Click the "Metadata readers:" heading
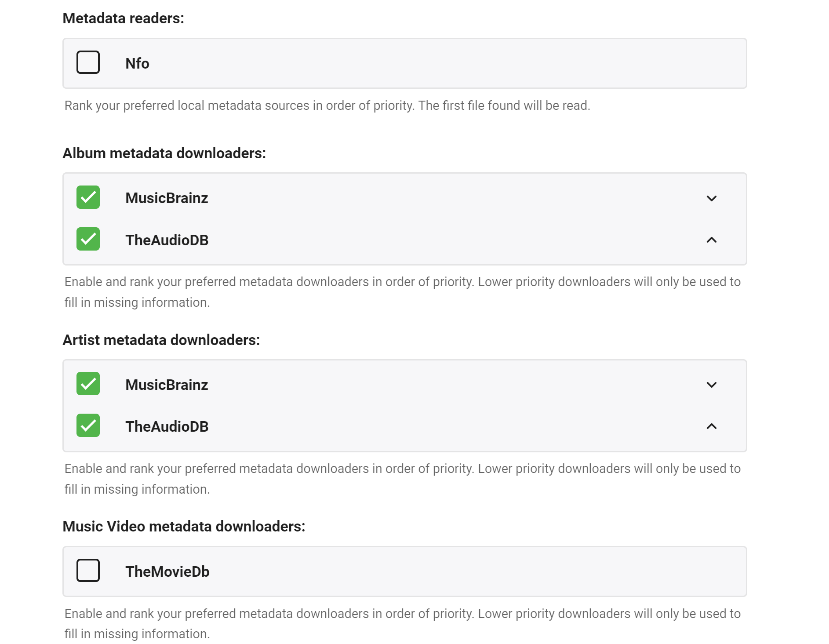 coord(123,18)
